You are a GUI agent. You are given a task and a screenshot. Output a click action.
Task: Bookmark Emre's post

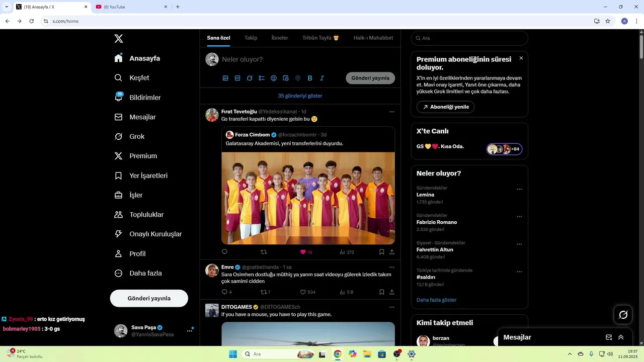tap(382, 292)
